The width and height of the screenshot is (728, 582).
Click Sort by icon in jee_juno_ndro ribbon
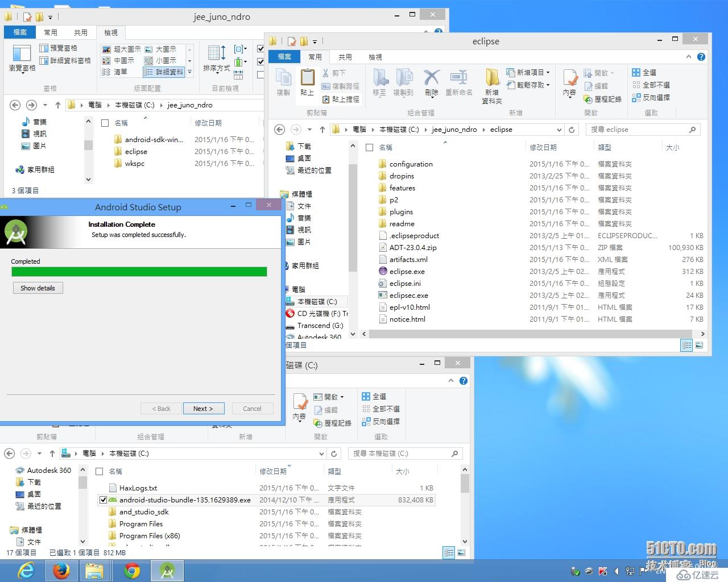point(217,54)
